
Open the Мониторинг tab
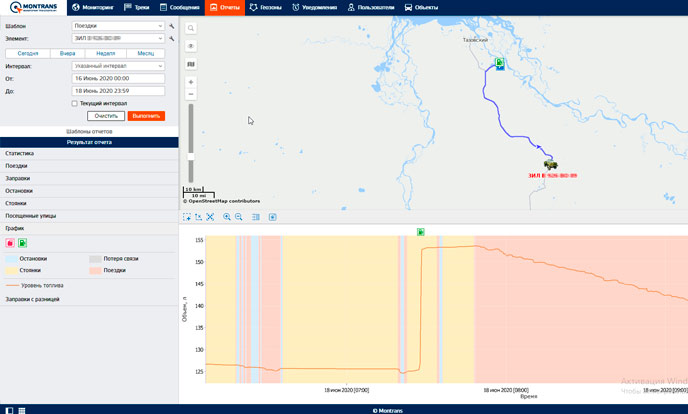(x=93, y=7)
